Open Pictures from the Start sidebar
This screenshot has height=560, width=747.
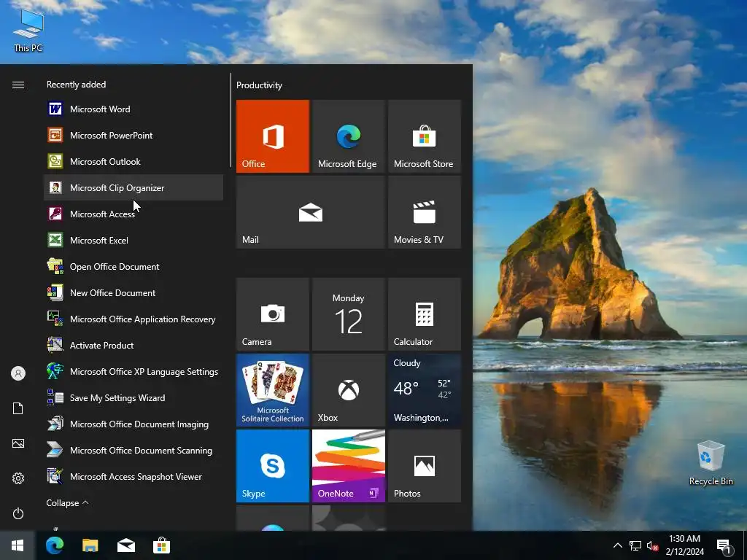[x=18, y=443]
